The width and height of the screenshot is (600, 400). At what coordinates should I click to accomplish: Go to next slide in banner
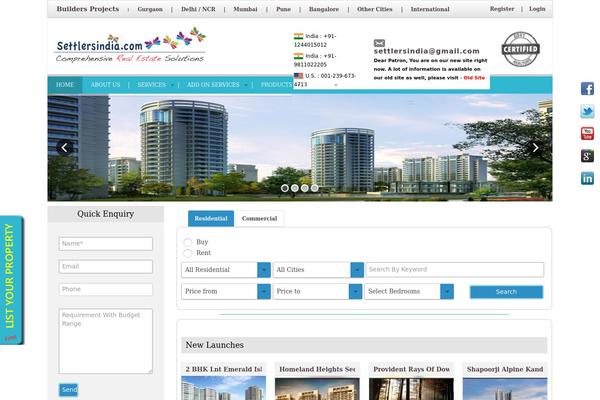(x=535, y=148)
